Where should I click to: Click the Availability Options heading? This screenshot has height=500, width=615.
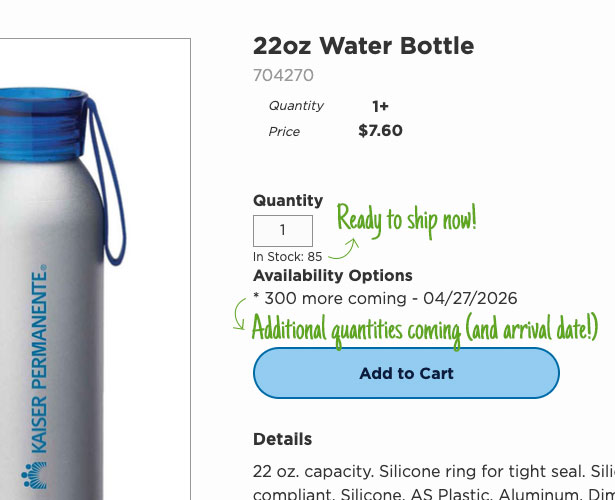(x=333, y=276)
